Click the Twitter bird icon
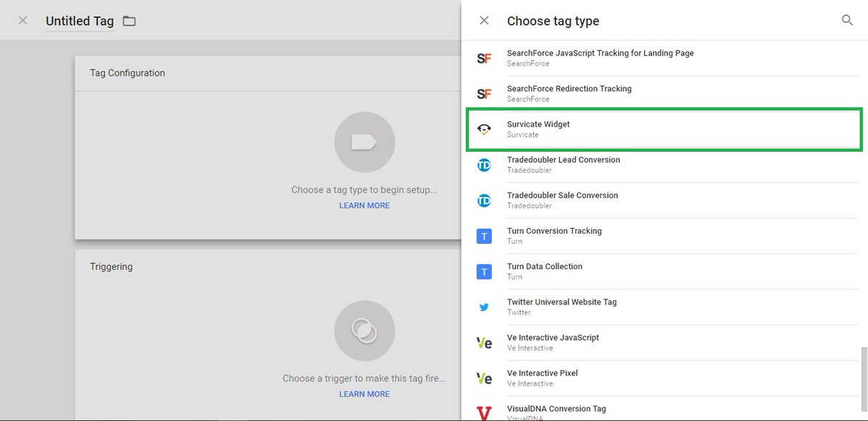868x421 pixels. point(485,307)
